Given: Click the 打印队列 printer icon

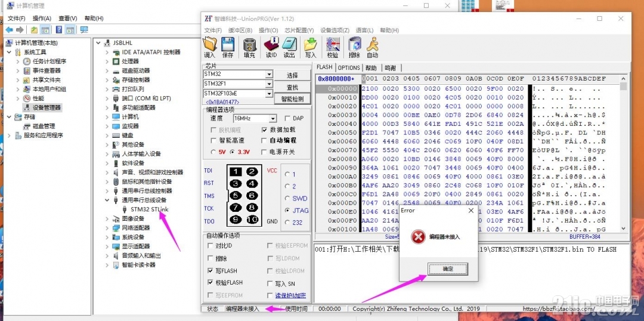Looking at the screenshot, I should click(116, 89).
